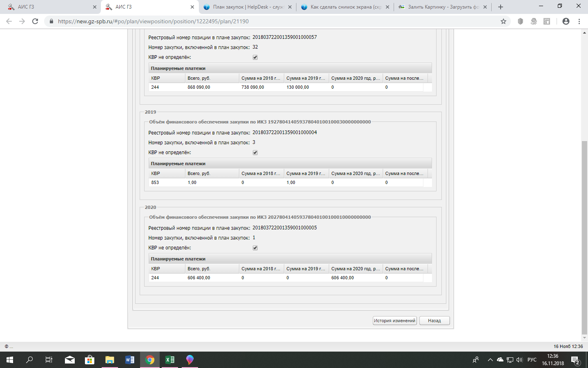This screenshot has height=368, width=588.
Task: Click the История изменений button
Action: [395, 321]
